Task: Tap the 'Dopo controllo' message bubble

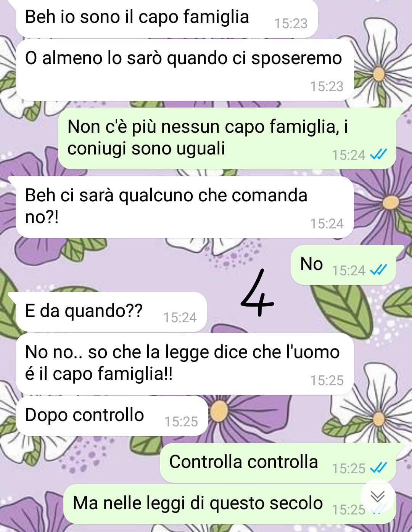Action: pos(112,416)
